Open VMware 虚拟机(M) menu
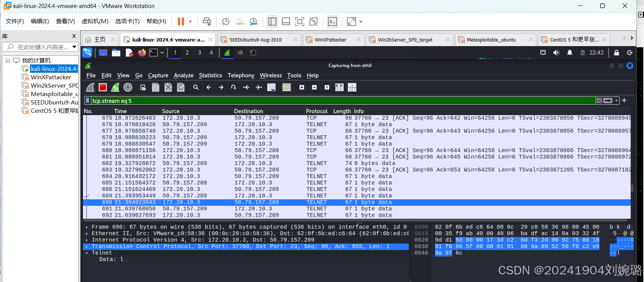Image resolution: width=644 pixels, height=282 pixels. (x=95, y=21)
